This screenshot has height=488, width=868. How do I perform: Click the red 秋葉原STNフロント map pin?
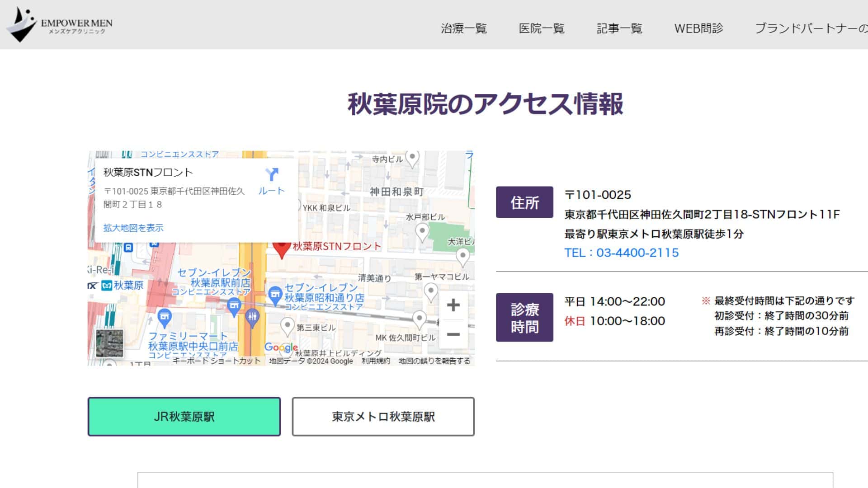(x=282, y=249)
